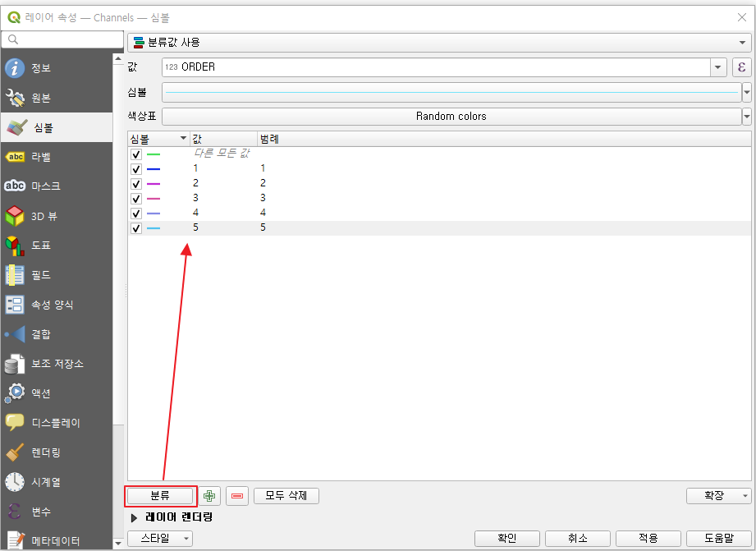Open the 정보 (Information) sidebar tab
The width and height of the screenshot is (756, 551).
click(x=57, y=68)
